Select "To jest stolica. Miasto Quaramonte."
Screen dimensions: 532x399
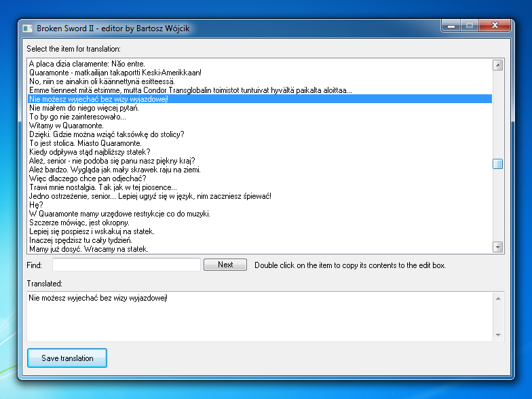point(259,143)
